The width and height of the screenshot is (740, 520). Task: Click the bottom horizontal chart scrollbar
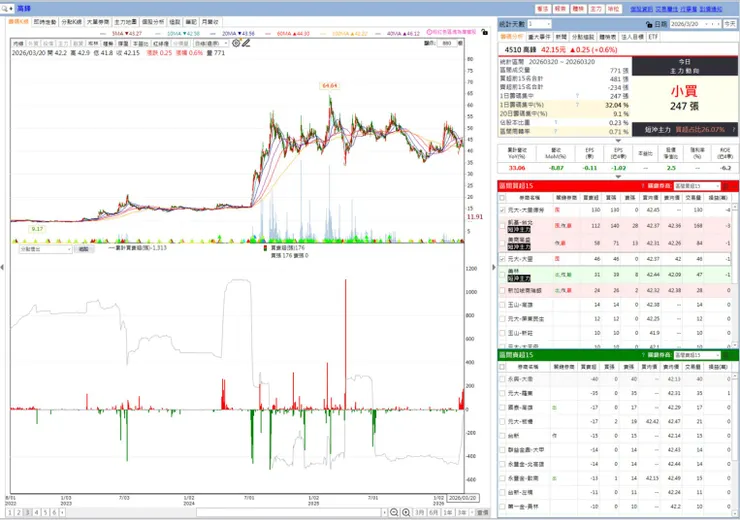pyautogui.click(x=289, y=512)
